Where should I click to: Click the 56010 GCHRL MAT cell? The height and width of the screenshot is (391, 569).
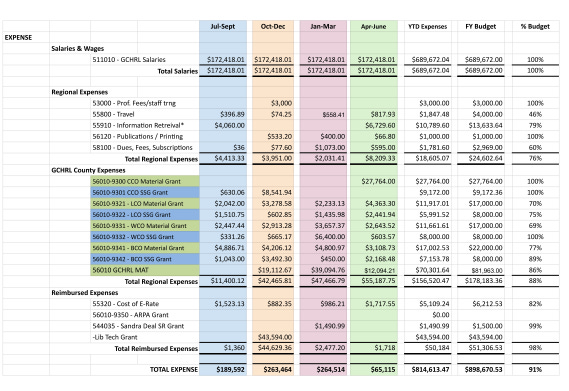pos(145,270)
